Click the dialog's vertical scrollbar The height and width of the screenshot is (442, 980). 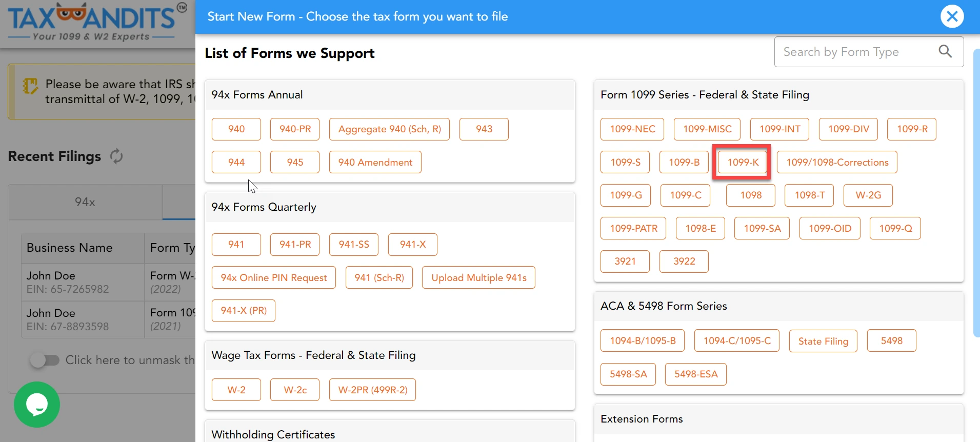click(976, 193)
